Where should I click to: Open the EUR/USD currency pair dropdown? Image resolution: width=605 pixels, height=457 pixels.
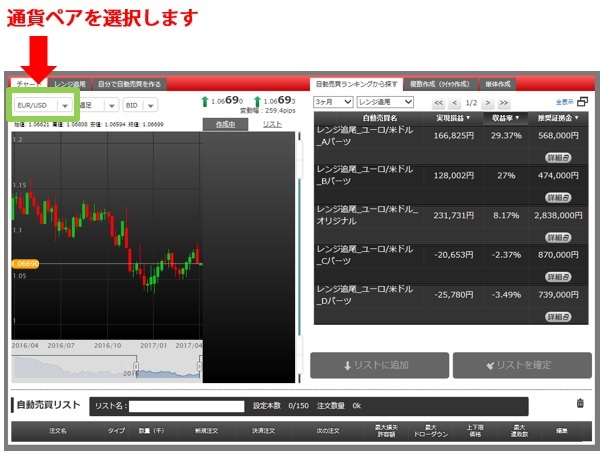tap(41, 104)
